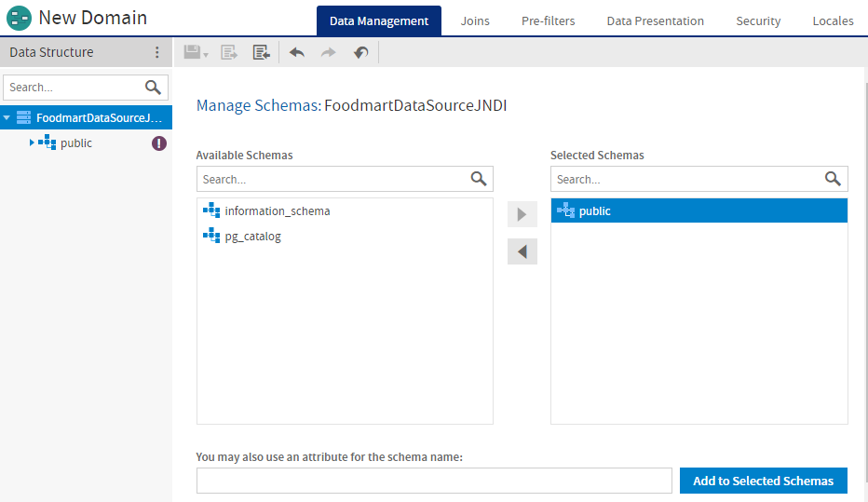
Task: Select information_schema in Available Schemas
Action: 345,210
